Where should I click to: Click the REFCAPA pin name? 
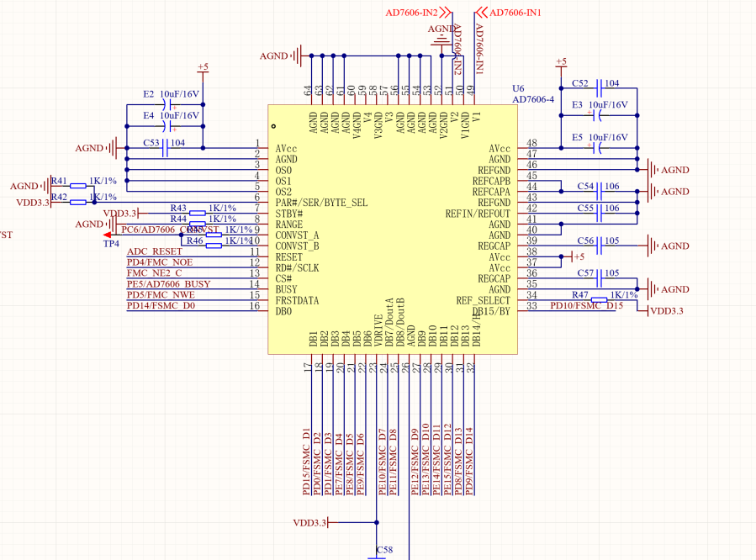pyautogui.click(x=491, y=192)
